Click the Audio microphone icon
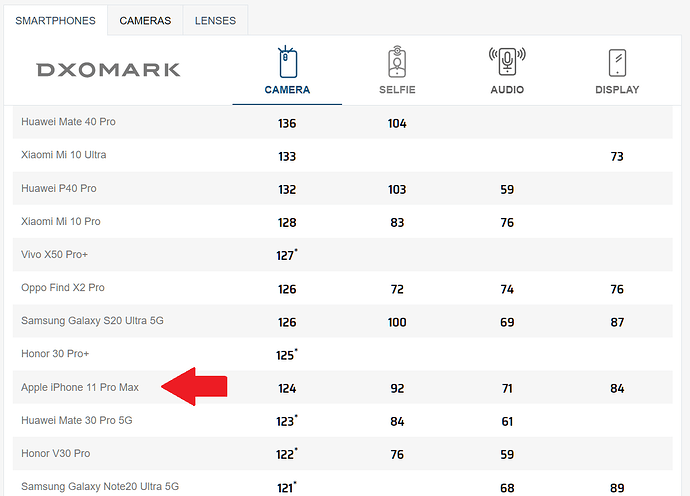 point(507,61)
